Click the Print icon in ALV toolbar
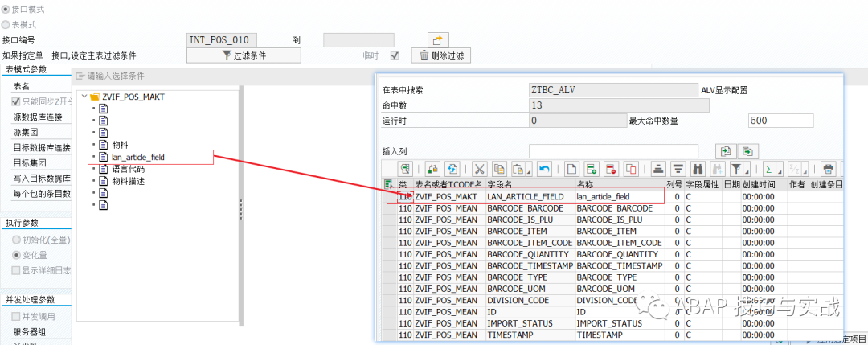This screenshot has width=868, height=345. click(828, 169)
